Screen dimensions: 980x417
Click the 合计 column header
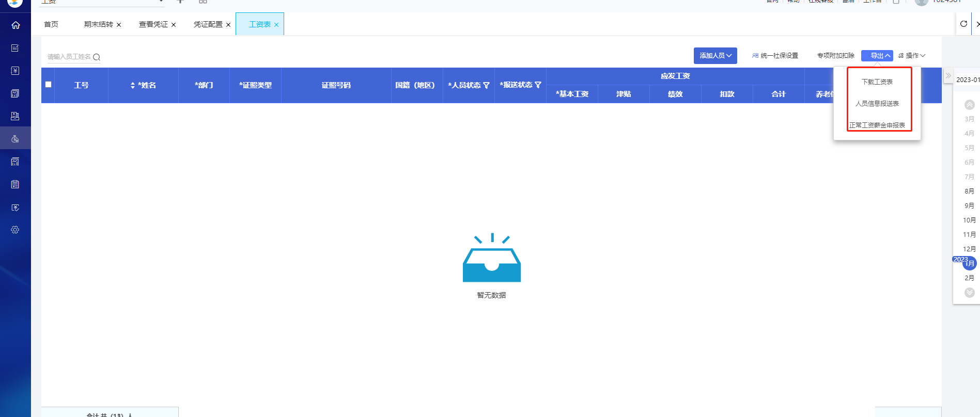pyautogui.click(x=779, y=94)
